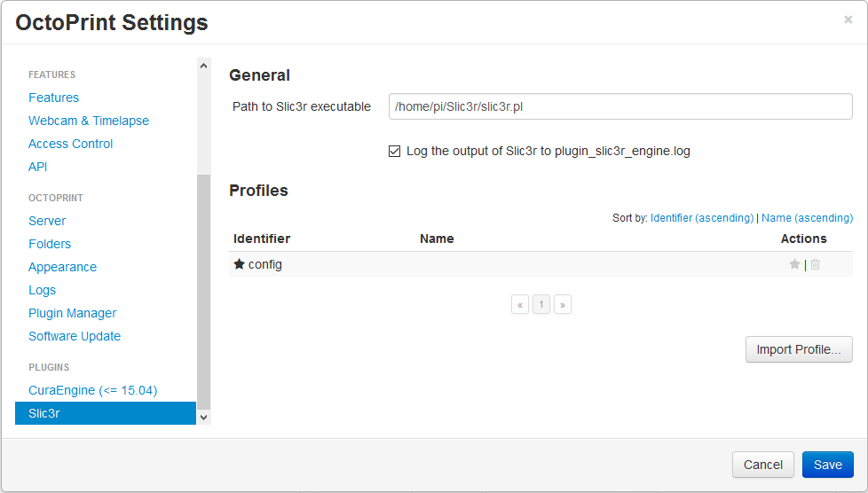
Task: Open Software Update settings
Action: (75, 336)
